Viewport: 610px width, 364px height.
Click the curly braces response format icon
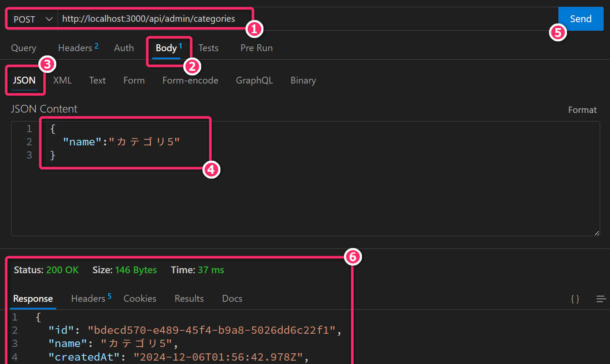click(575, 299)
